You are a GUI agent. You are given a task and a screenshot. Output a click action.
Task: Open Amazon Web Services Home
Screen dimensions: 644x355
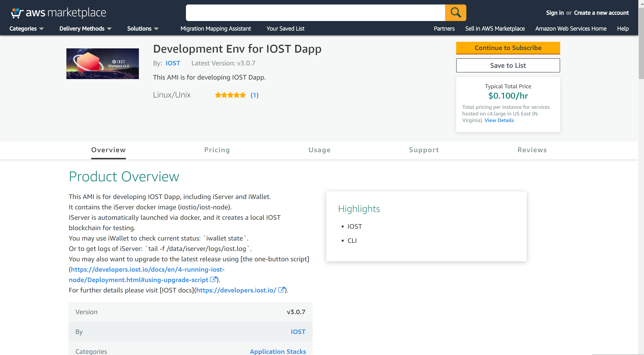[x=571, y=29]
